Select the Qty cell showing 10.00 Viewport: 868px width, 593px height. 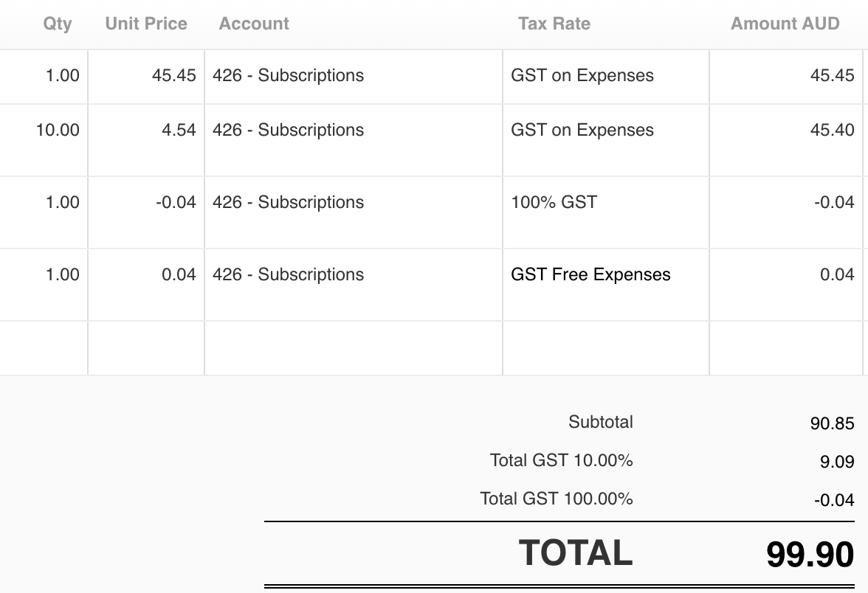coord(43,140)
